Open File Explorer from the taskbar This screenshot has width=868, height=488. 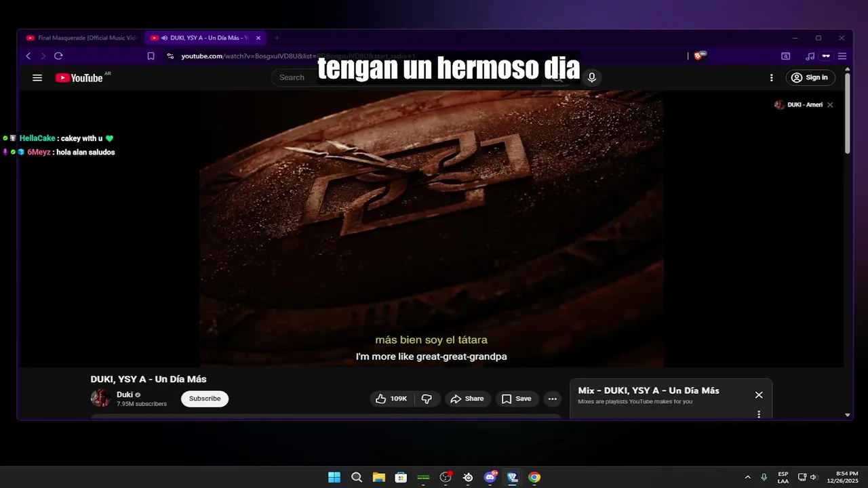click(378, 477)
